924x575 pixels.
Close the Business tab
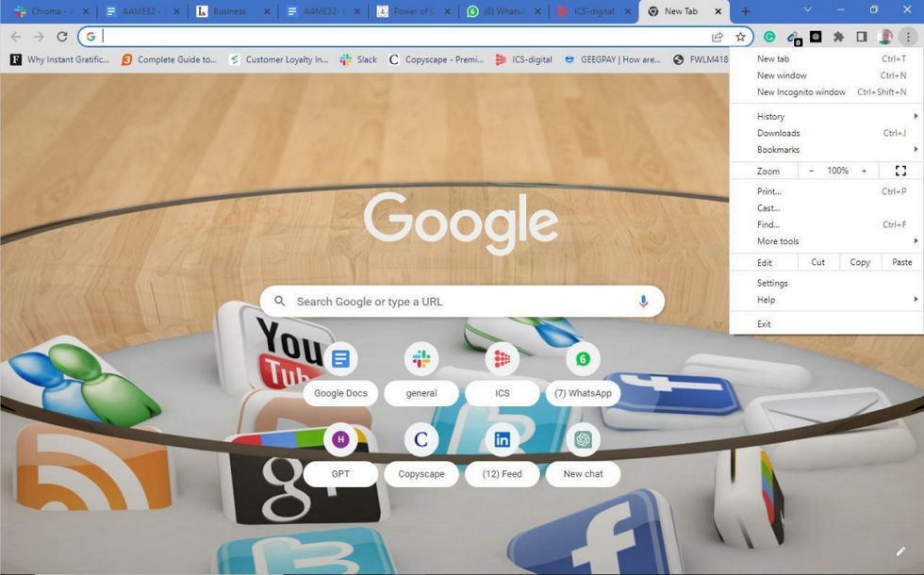coord(266,11)
